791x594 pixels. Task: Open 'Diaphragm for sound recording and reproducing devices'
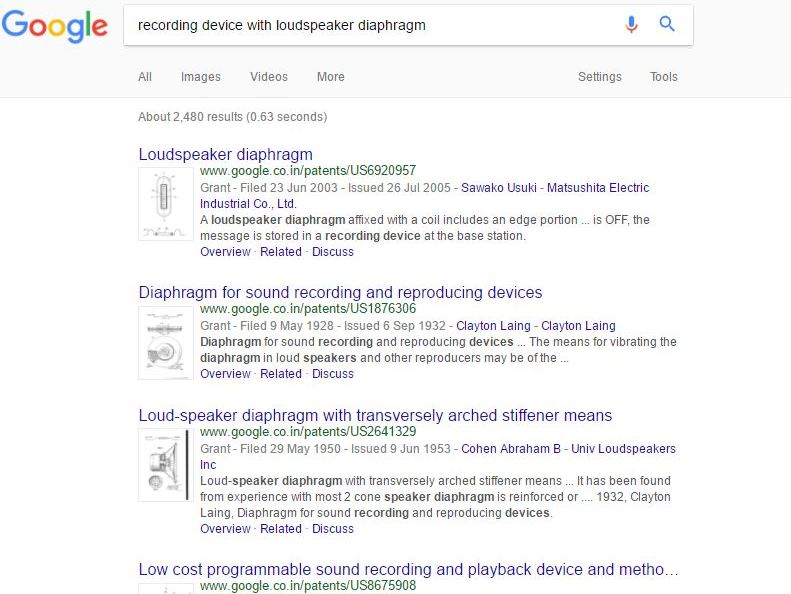tap(340, 293)
